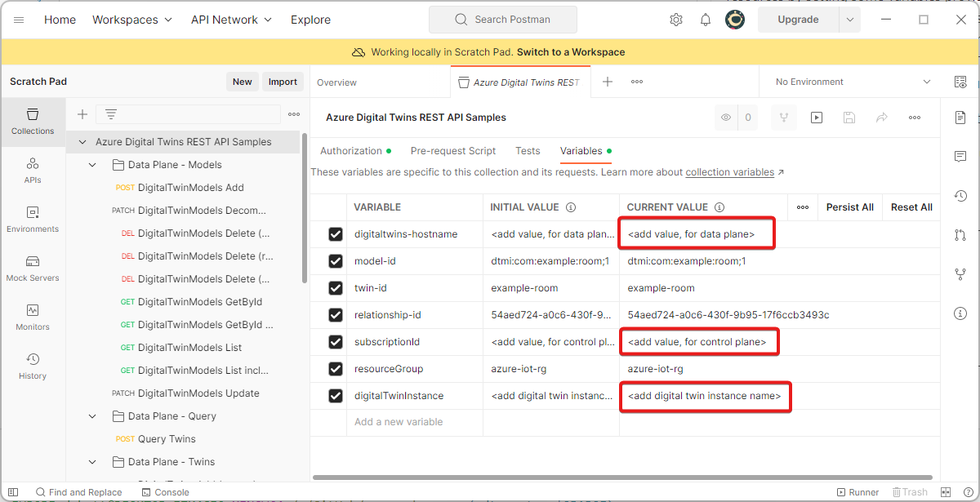Open variables table column options ellipsis
980x502 pixels.
coord(803,207)
